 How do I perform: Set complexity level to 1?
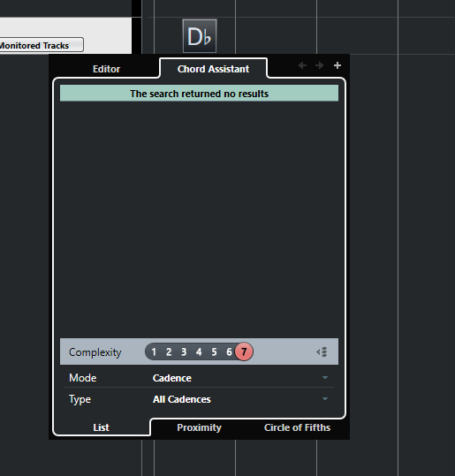click(x=154, y=351)
